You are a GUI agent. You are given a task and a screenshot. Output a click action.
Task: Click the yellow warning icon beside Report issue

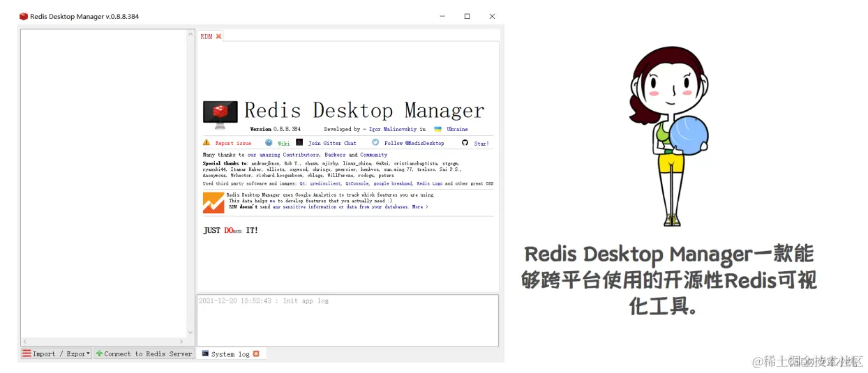pyautogui.click(x=207, y=142)
